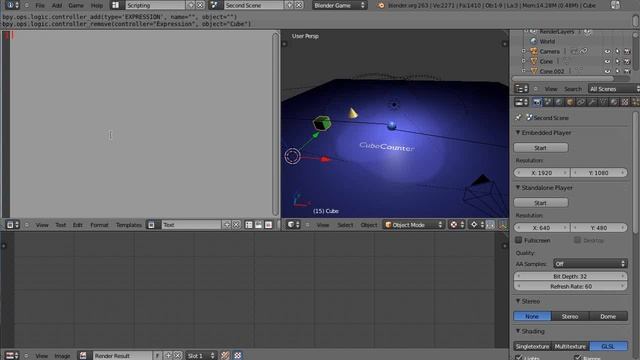Expand the Camera tree item in outliner

tap(524, 51)
